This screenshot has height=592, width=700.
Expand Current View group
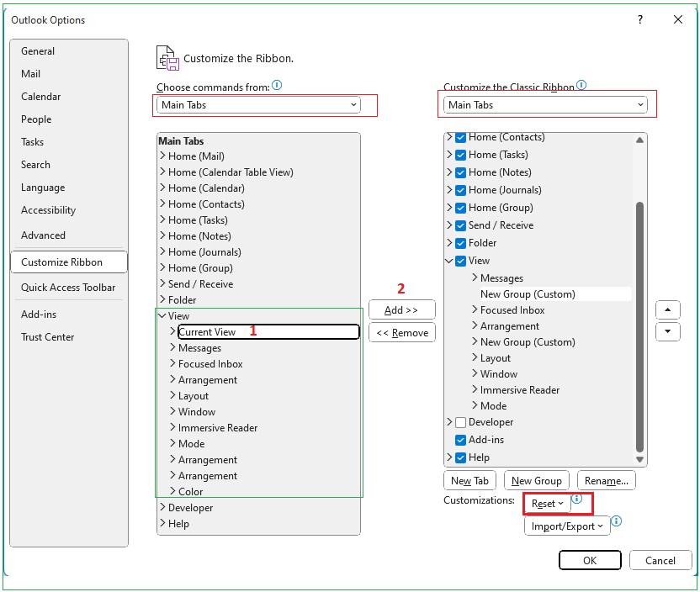[173, 331]
